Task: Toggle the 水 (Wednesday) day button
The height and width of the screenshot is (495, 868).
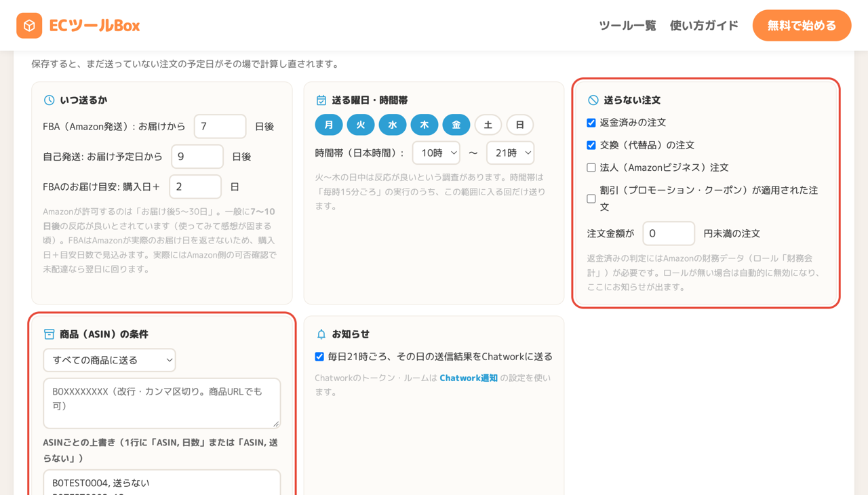Action: click(x=393, y=125)
